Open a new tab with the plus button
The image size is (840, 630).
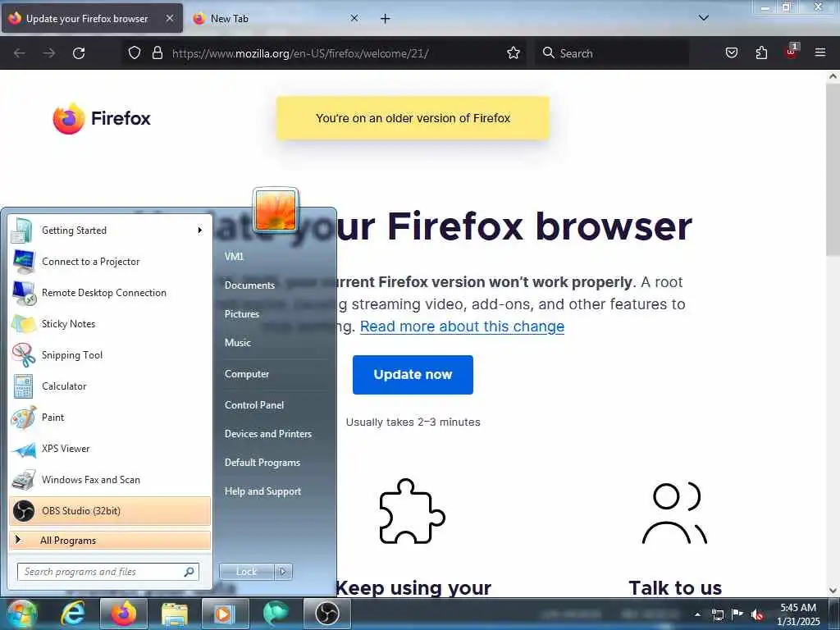(386, 19)
